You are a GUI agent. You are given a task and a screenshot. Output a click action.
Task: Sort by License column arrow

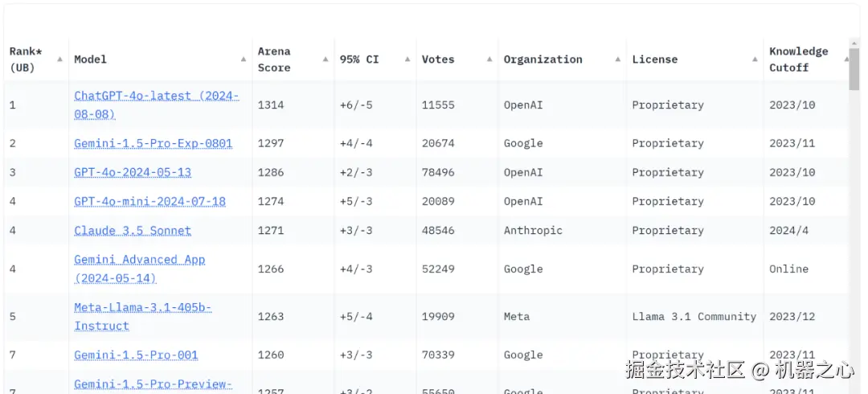coord(755,60)
